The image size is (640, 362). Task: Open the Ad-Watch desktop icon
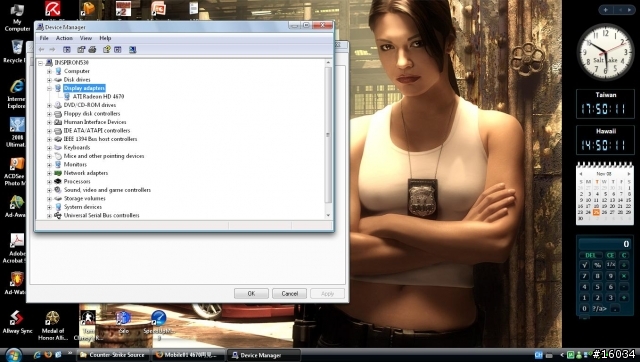point(16,283)
